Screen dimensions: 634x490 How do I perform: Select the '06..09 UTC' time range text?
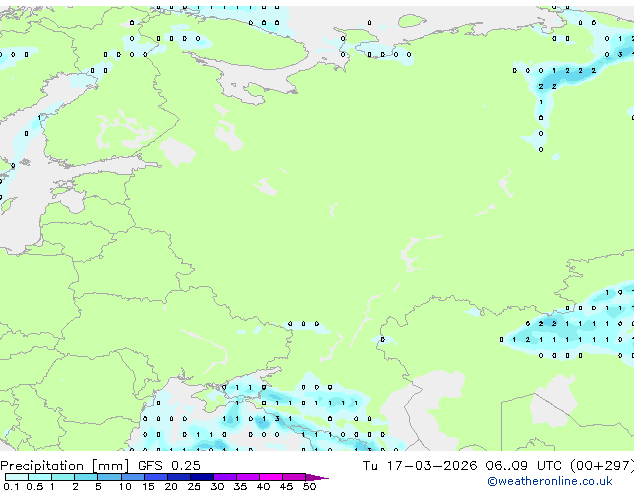click(524, 466)
